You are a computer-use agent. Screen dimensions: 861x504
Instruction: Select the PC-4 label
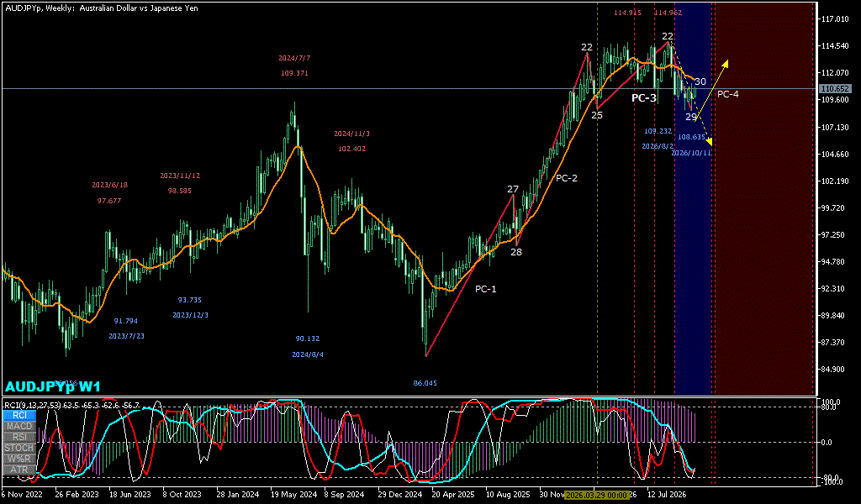click(727, 94)
